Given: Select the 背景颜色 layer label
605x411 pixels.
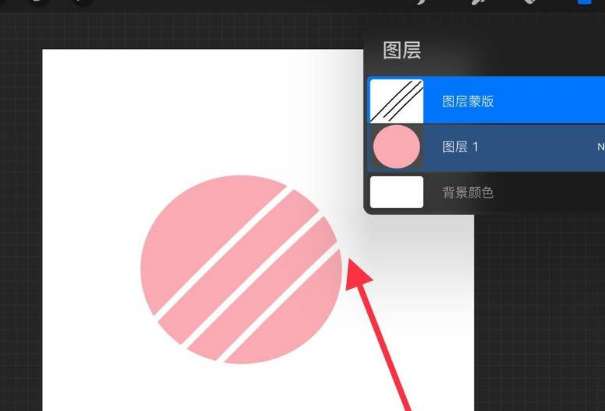Looking at the screenshot, I should pos(468,192).
